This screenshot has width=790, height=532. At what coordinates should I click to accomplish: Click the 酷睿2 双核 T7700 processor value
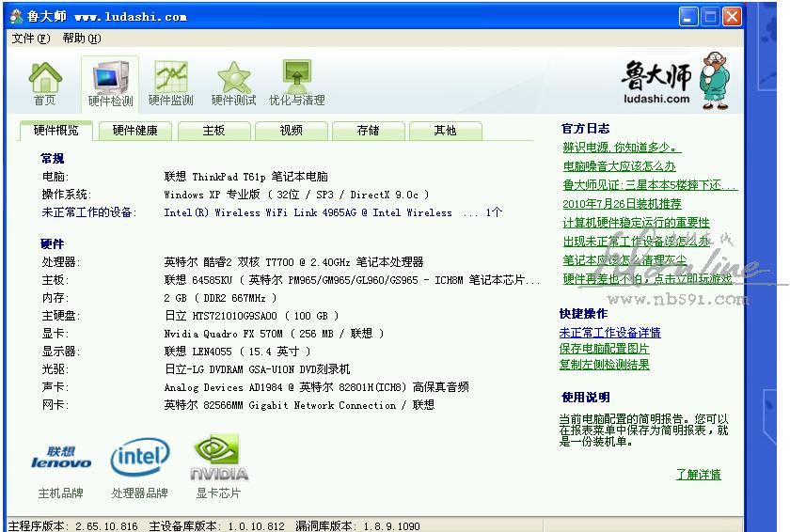(x=293, y=261)
